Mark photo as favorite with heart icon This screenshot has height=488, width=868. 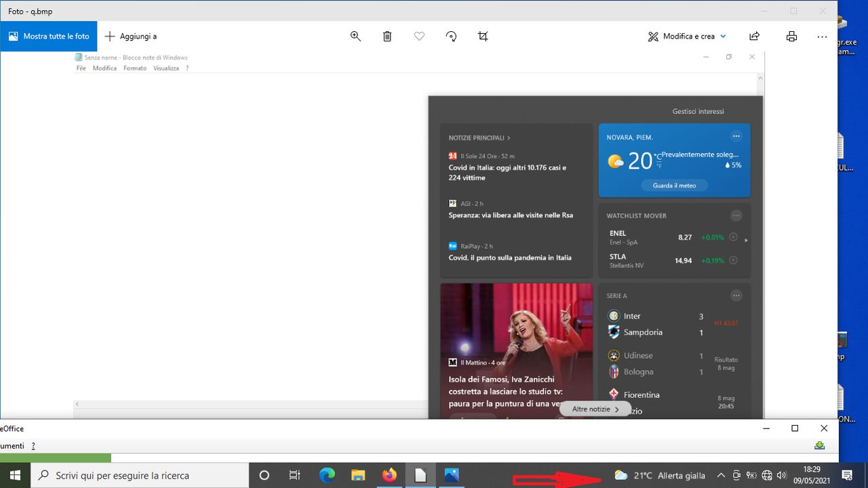pyautogui.click(x=419, y=37)
